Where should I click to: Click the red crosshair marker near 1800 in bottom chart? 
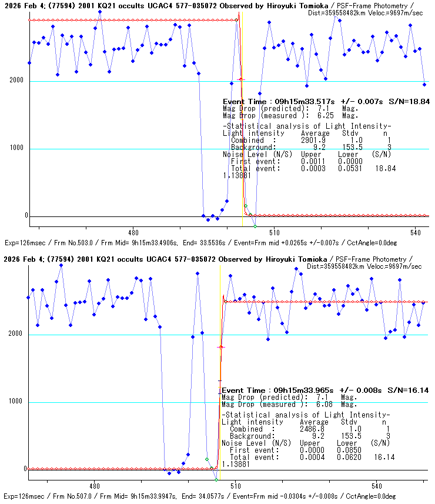(221, 348)
